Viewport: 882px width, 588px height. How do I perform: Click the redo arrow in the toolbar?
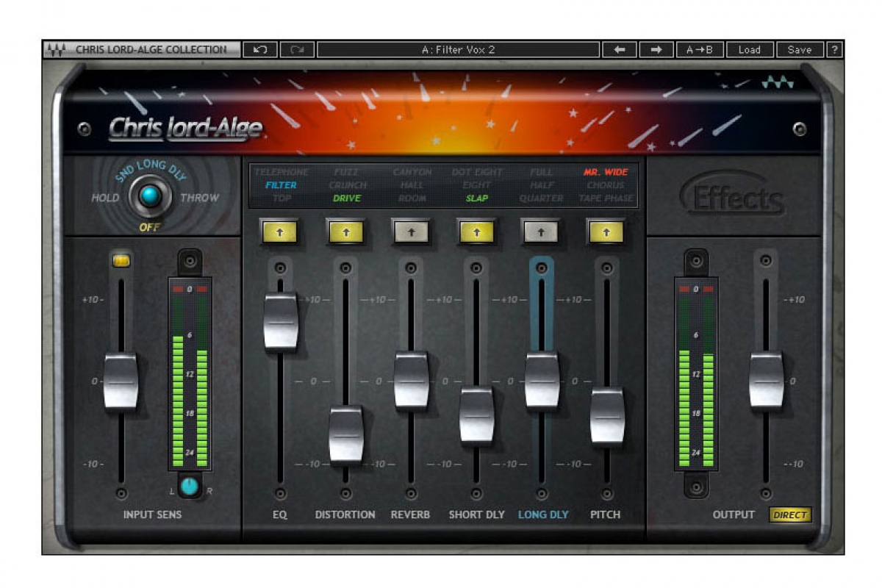click(x=297, y=50)
